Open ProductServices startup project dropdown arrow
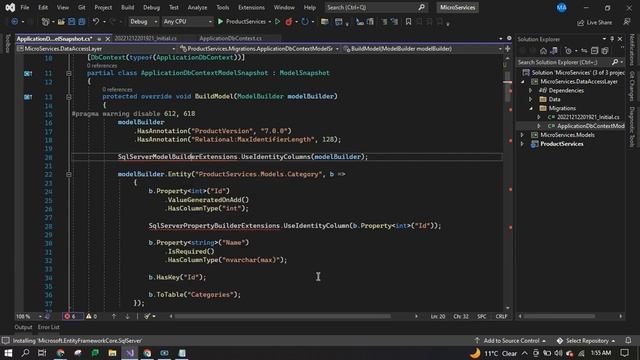 pos(270,22)
